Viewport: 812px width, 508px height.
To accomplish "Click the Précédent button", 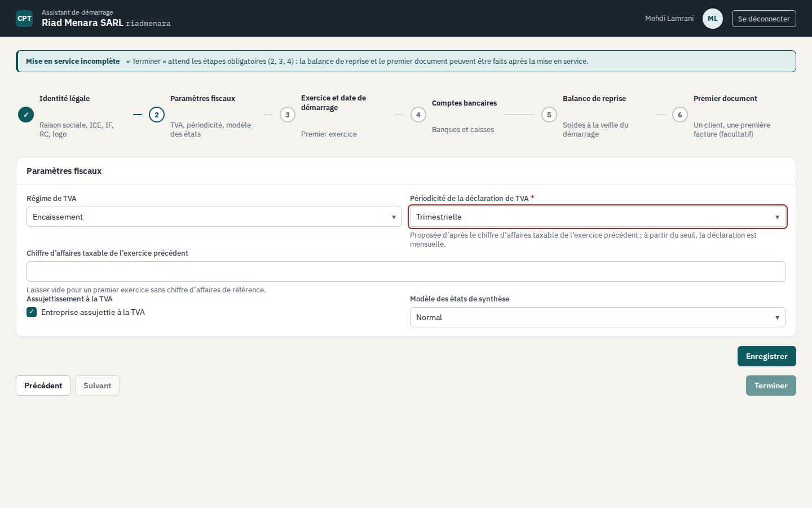I will point(43,386).
